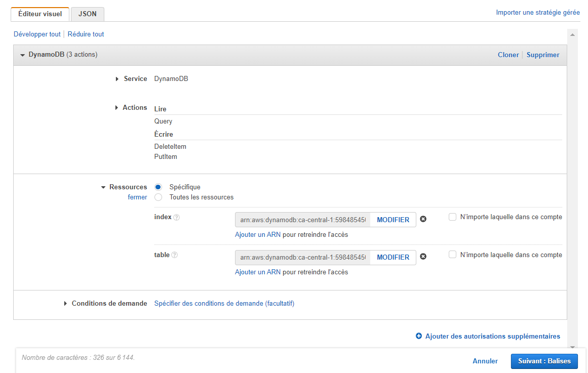The image size is (588, 373).
Task: Select Toutes les ressources radio option
Action: coord(158,197)
